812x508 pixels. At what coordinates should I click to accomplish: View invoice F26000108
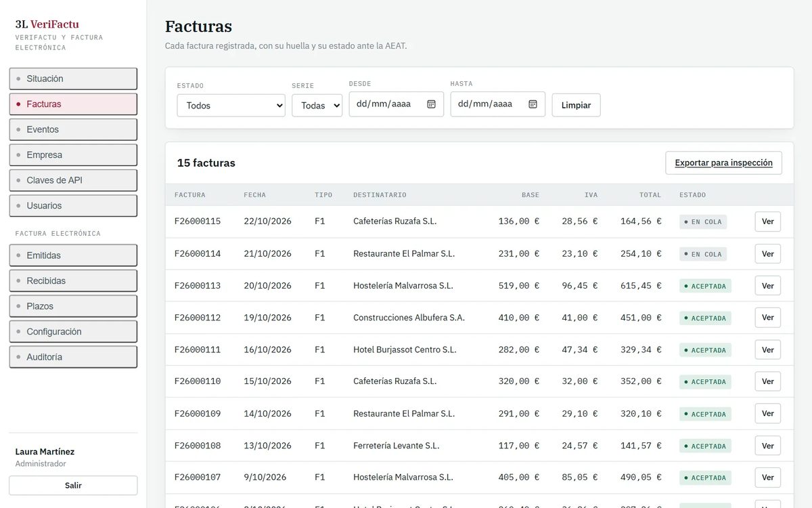767,446
